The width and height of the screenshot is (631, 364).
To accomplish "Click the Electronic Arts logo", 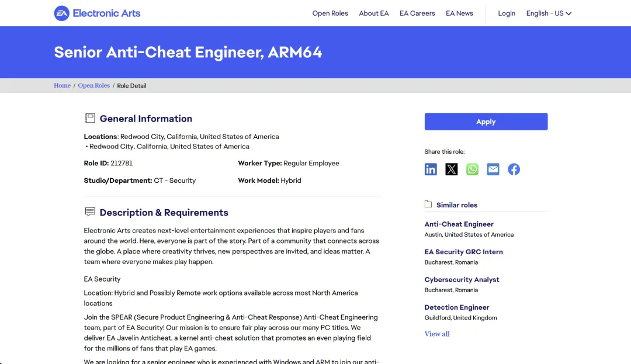I will (97, 13).
